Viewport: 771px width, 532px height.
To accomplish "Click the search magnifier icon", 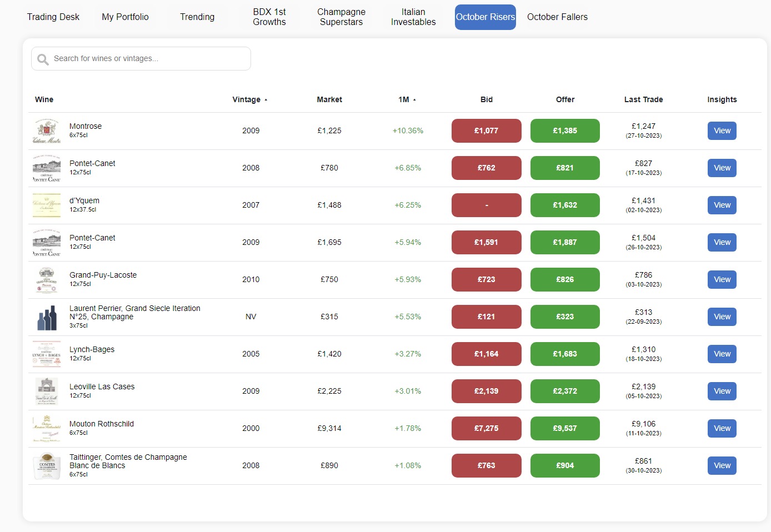I will click(43, 59).
